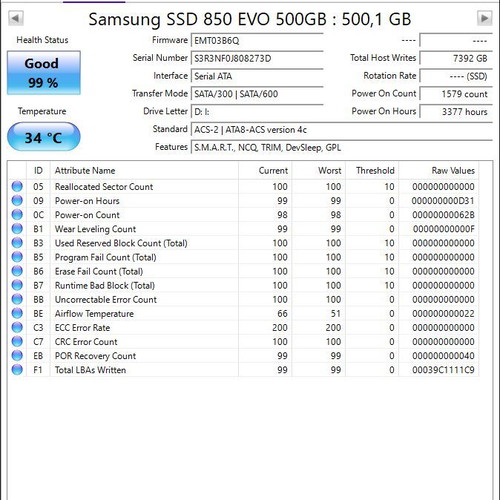Click the Drive Letter field D: I:
500x500 pixels.
tap(257, 112)
